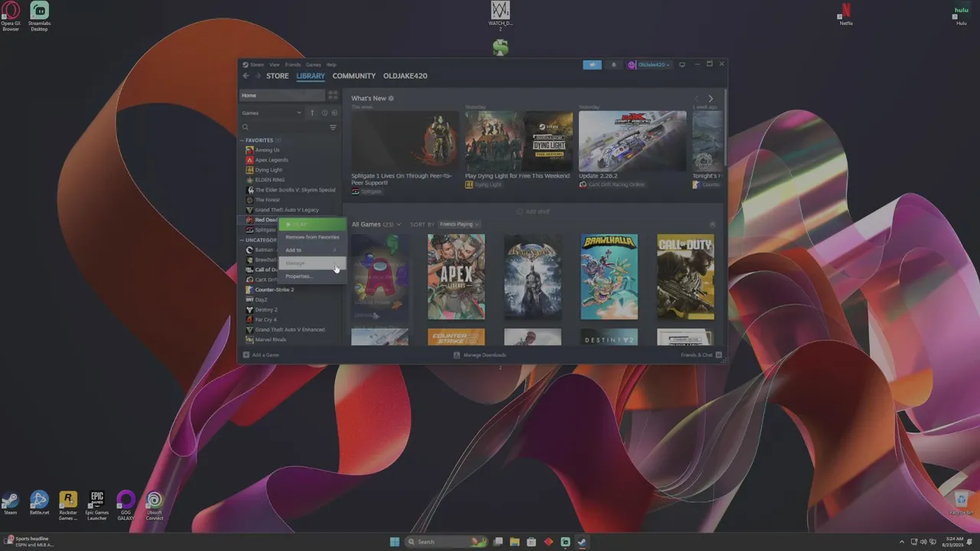Image resolution: width=980 pixels, height=551 pixels.
Task: Open the Games filter dropdown
Action: [272, 113]
